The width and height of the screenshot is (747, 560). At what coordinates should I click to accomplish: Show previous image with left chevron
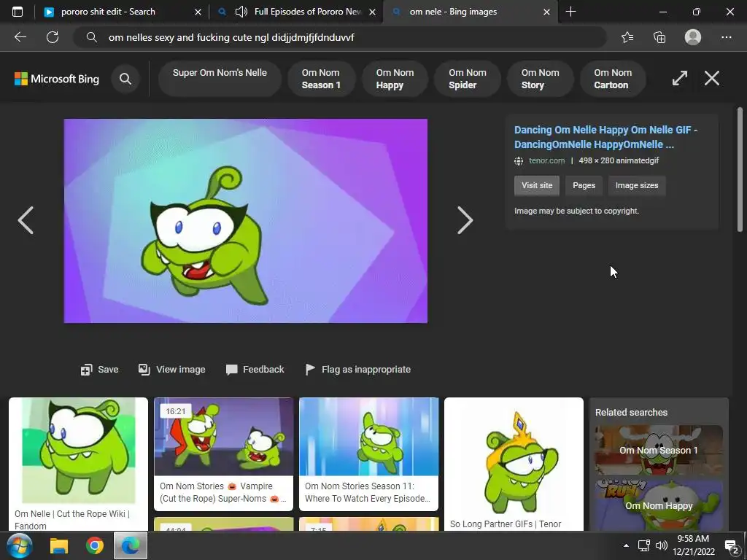point(26,220)
